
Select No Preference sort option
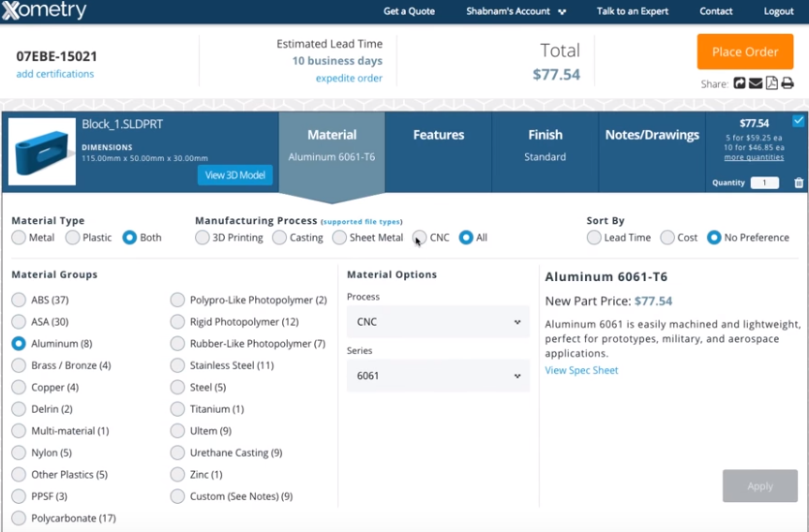coord(714,238)
